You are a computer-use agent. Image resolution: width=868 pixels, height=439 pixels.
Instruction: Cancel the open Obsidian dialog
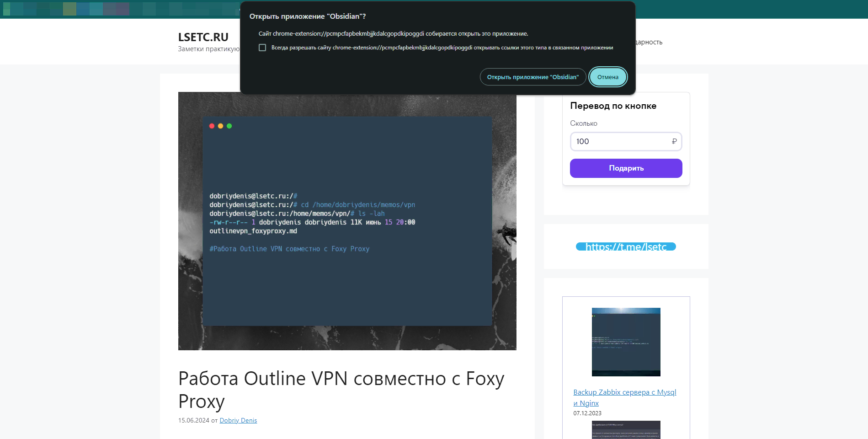point(608,77)
